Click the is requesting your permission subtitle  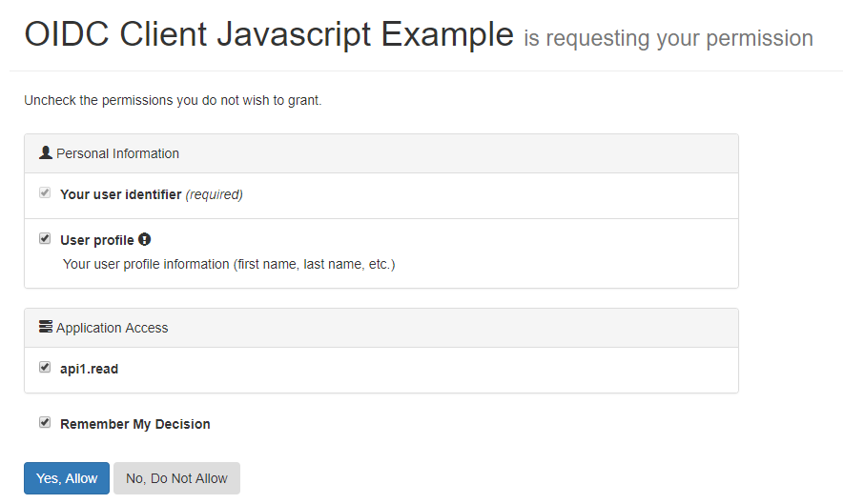(x=668, y=39)
